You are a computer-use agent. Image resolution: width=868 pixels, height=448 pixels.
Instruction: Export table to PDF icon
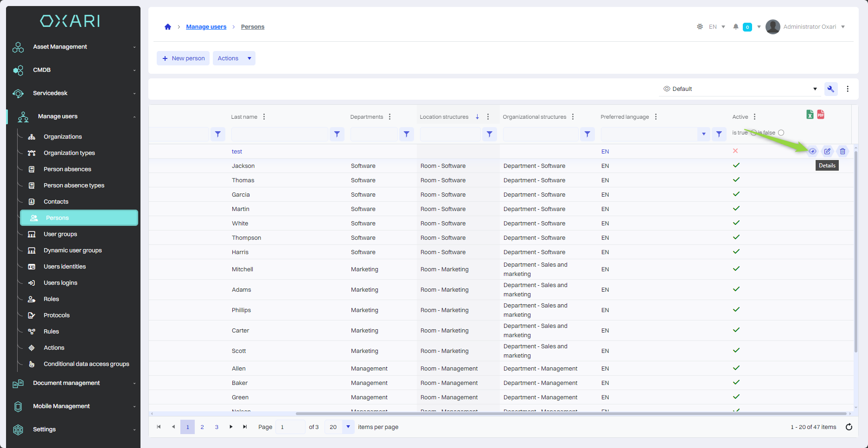(821, 115)
